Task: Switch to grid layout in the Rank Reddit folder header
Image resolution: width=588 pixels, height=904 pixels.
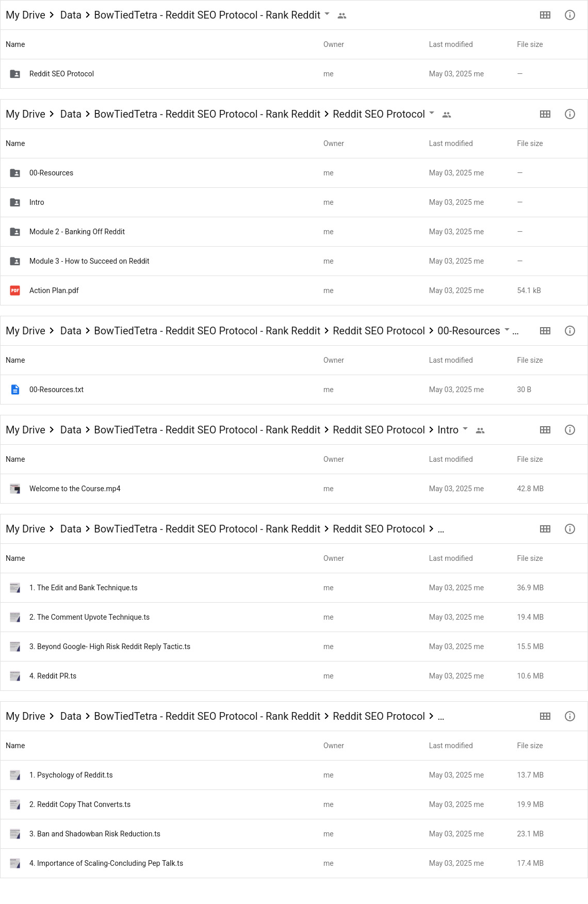Action: [x=545, y=15]
